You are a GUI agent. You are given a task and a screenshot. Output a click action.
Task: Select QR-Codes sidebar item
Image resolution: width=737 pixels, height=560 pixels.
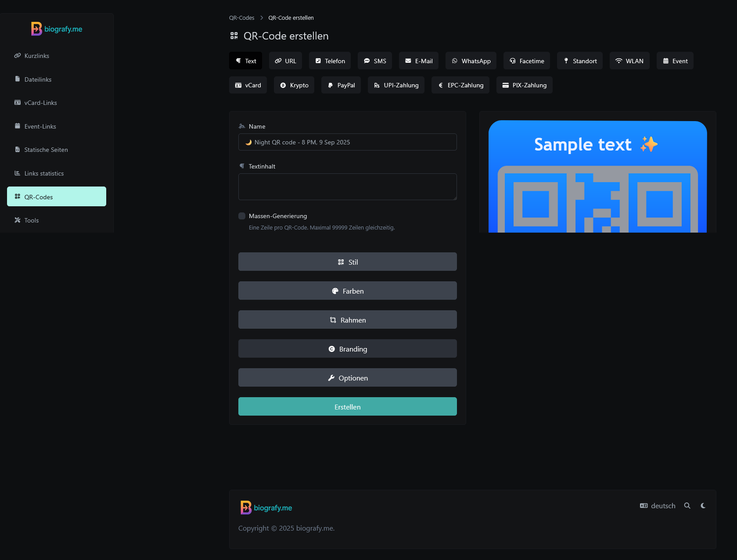(x=57, y=197)
